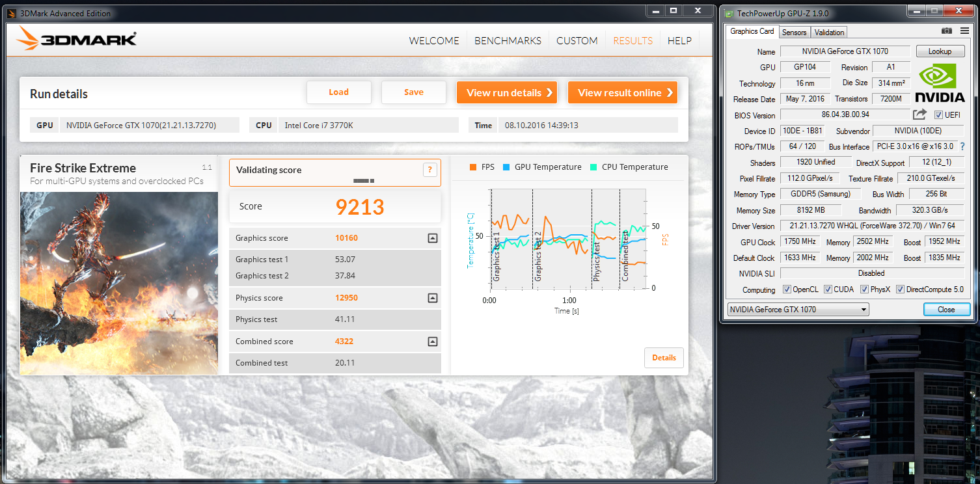This screenshot has width=980, height=484.
Task: Click the blue GPU Temperature legend swatch
Action: (x=506, y=167)
